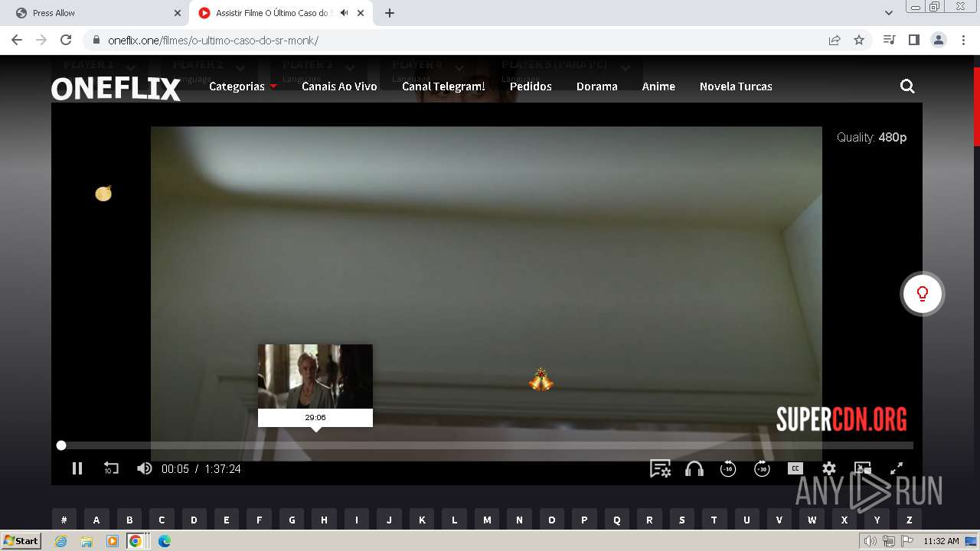Click the system tray volume icon
This screenshot has height=551, width=980.
871,541
